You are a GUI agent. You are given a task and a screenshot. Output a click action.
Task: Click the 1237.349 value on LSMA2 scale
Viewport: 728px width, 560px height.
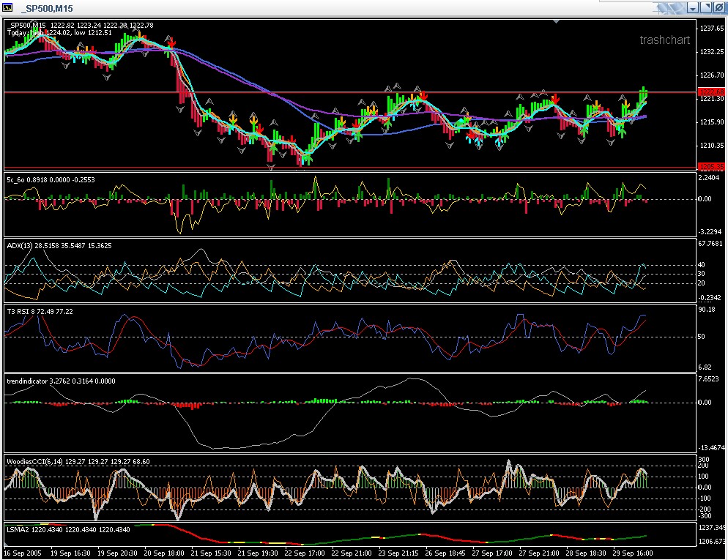712,528
